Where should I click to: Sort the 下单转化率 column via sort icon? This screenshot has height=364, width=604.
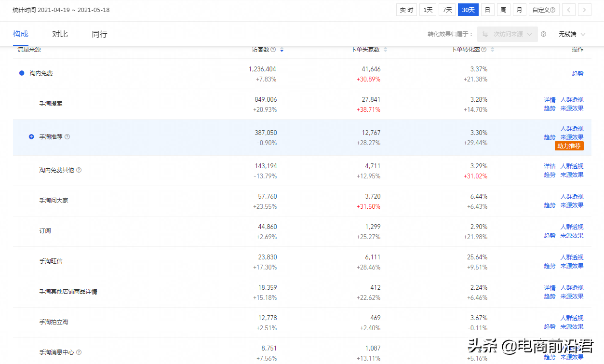point(492,50)
